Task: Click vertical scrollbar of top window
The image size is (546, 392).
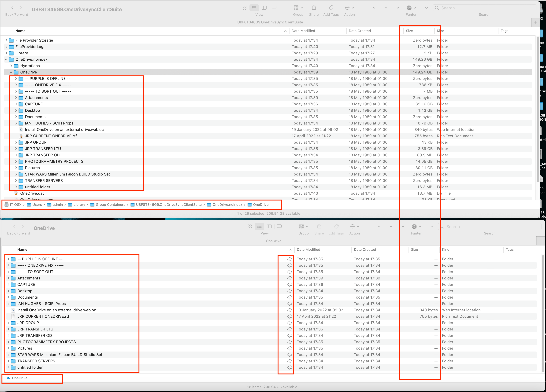Action: pos(538,108)
